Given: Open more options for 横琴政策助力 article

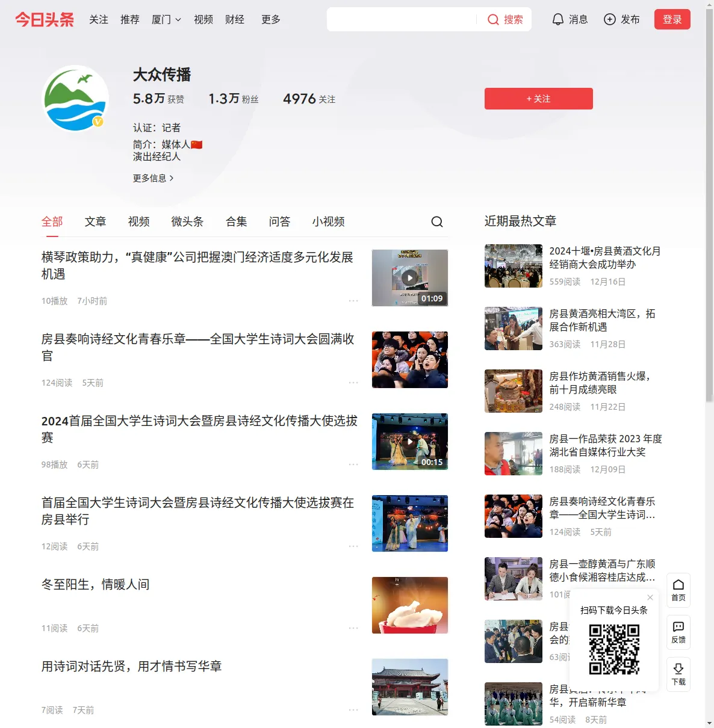Looking at the screenshot, I should click(x=353, y=300).
